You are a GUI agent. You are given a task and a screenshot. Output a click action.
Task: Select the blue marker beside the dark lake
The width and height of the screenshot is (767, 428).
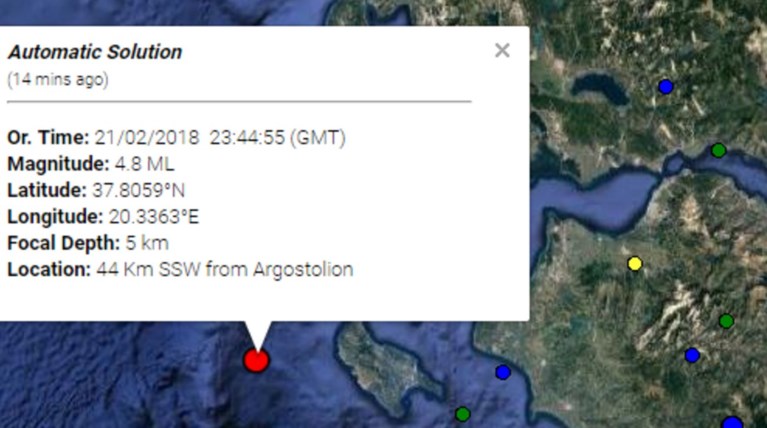(x=666, y=87)
